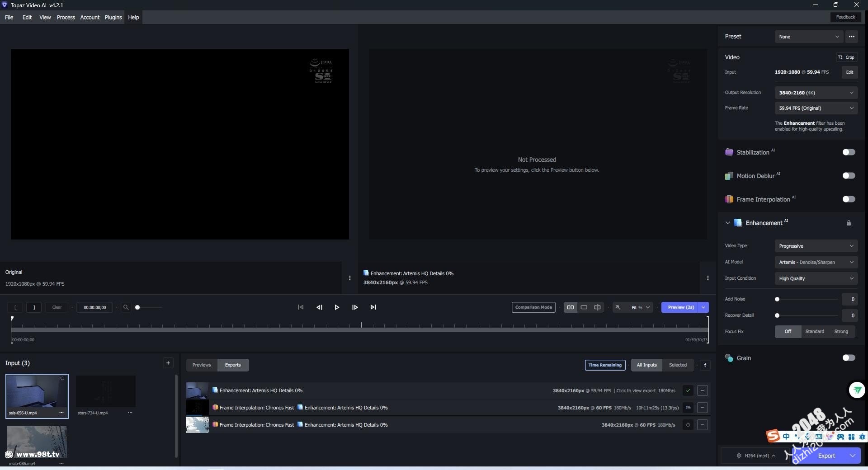Click the Enhancement lock icon
Viewport: 868px width, 470px height.
pos(849,223)
